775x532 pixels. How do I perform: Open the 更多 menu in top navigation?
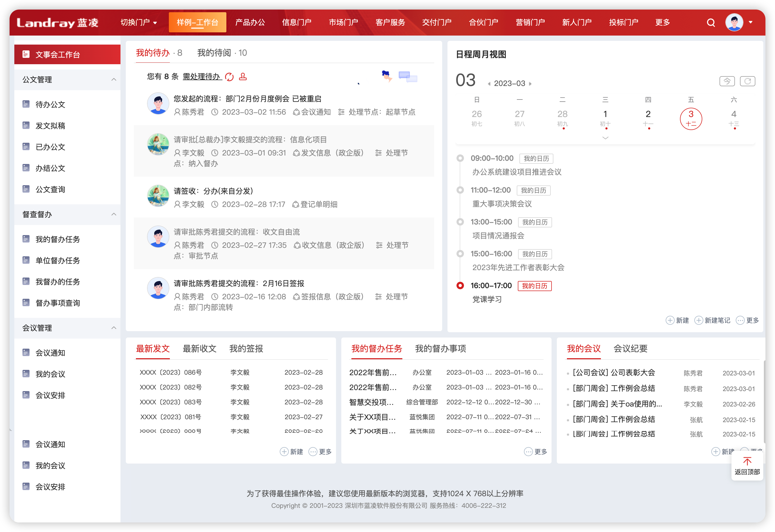click(662, 22)
